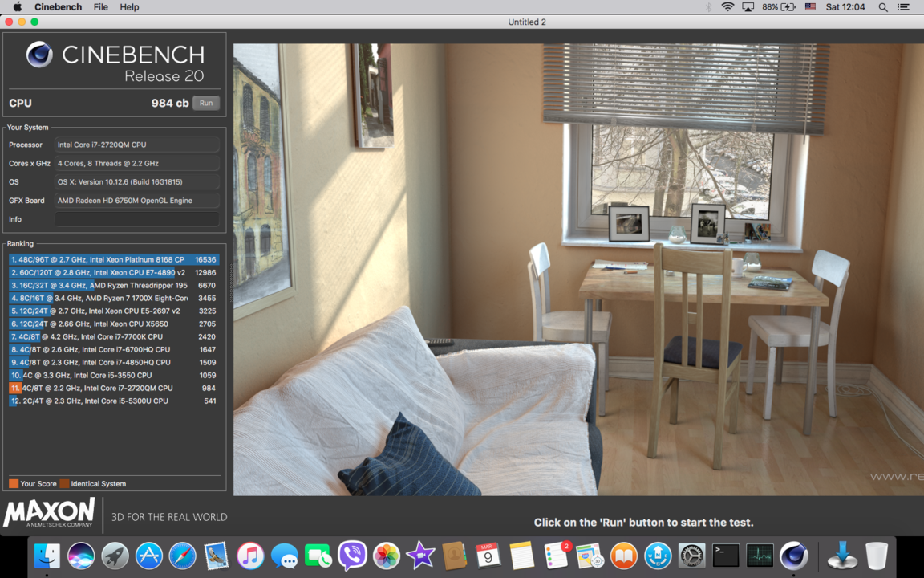Open iBooks orange book icon
The height and width of the screenshot is (578, 924).
point(623,556)
